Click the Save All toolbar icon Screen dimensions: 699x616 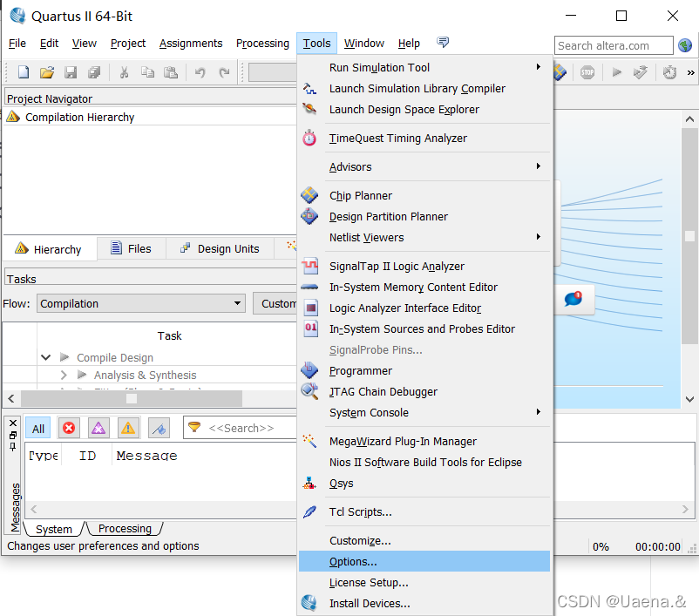click(x=94, y=72)
